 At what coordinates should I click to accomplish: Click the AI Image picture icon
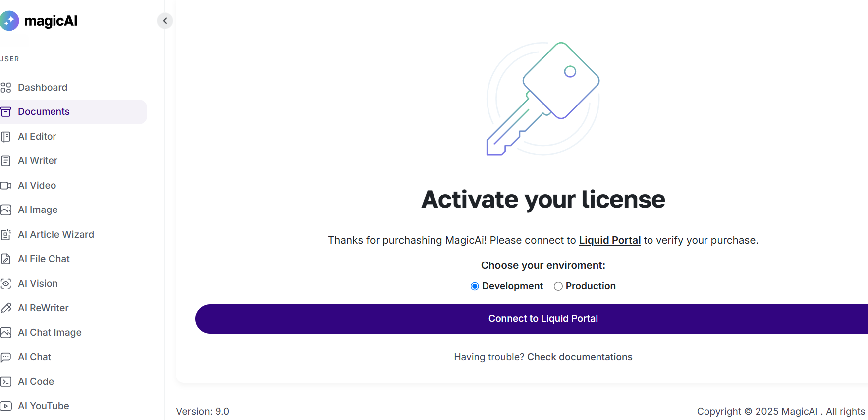[6, 210]
